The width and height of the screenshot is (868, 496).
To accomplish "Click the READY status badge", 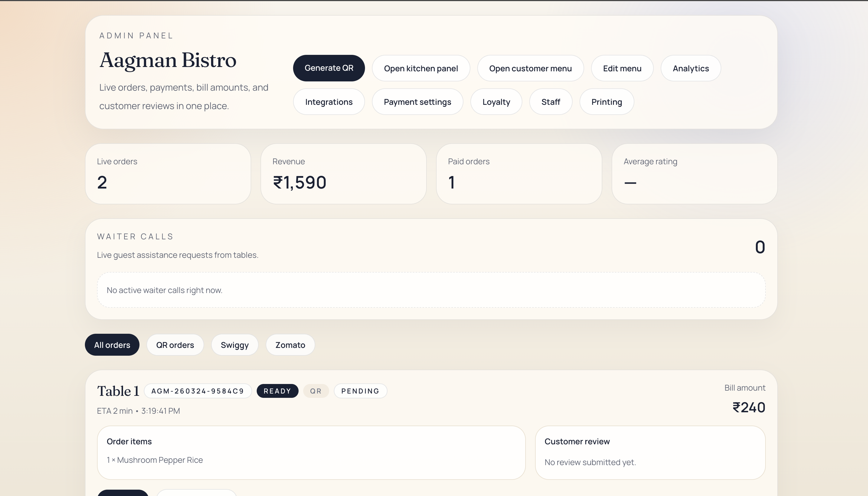I will [277, 391].
